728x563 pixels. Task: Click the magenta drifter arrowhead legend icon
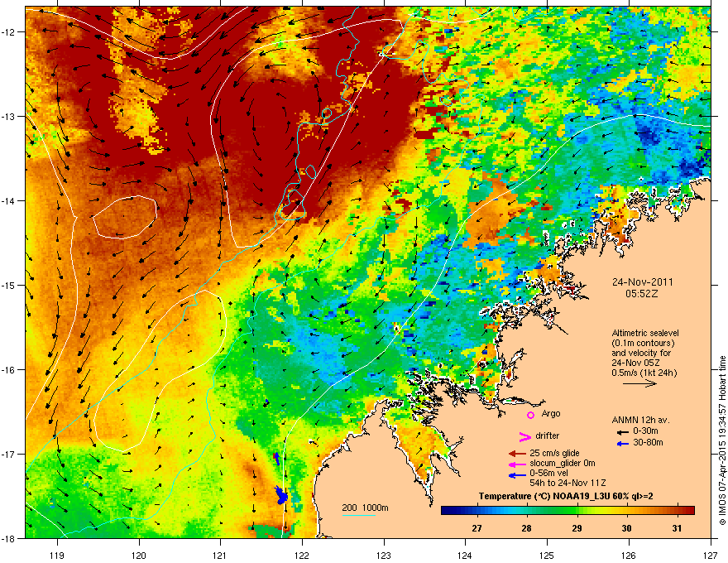click(x=524, y=436)
